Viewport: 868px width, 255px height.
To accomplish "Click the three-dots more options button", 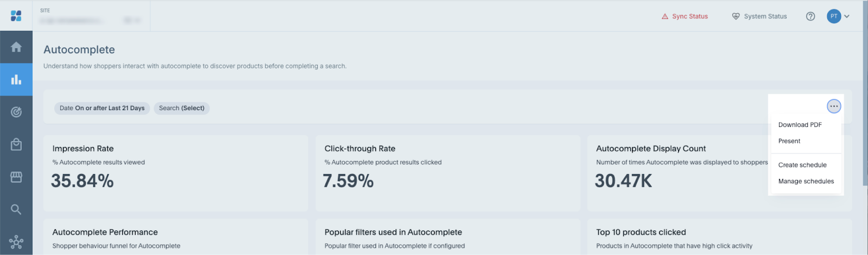I will (834, 106).
